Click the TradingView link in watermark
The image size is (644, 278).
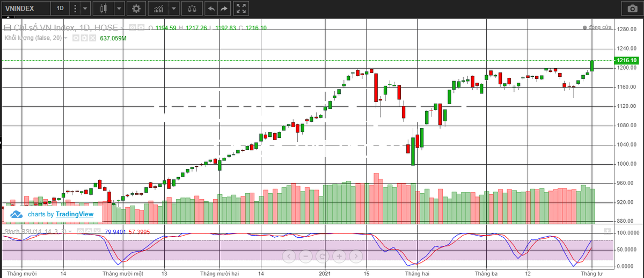click(x=75, y=214)
